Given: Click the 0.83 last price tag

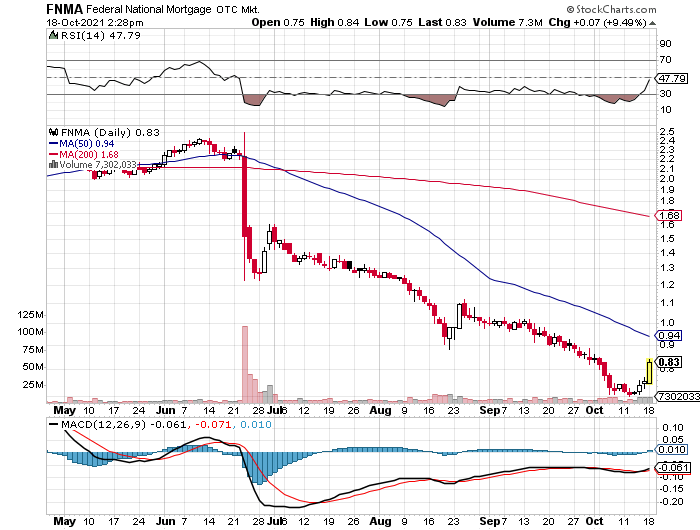Looking at the screenshot, I should [x=669, y=362].
